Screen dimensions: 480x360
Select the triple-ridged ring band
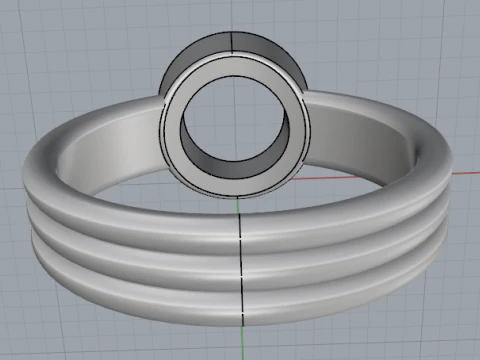point(237,209)
